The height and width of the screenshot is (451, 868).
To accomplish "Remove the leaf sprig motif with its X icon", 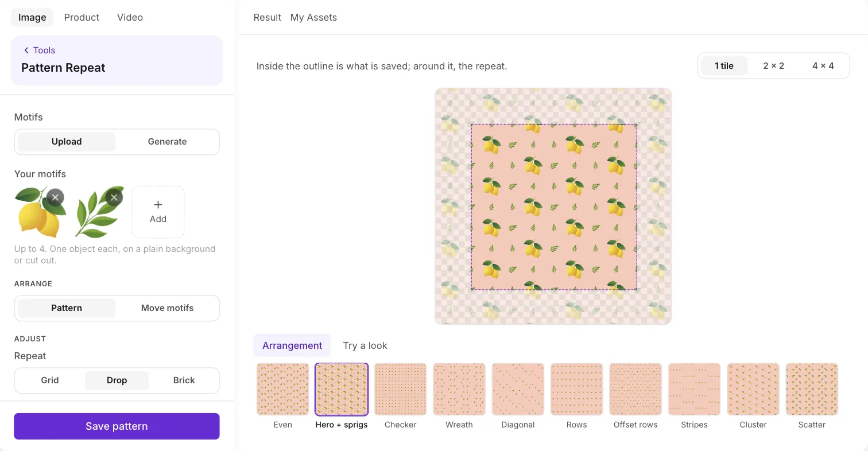I will tap(114, 197).
